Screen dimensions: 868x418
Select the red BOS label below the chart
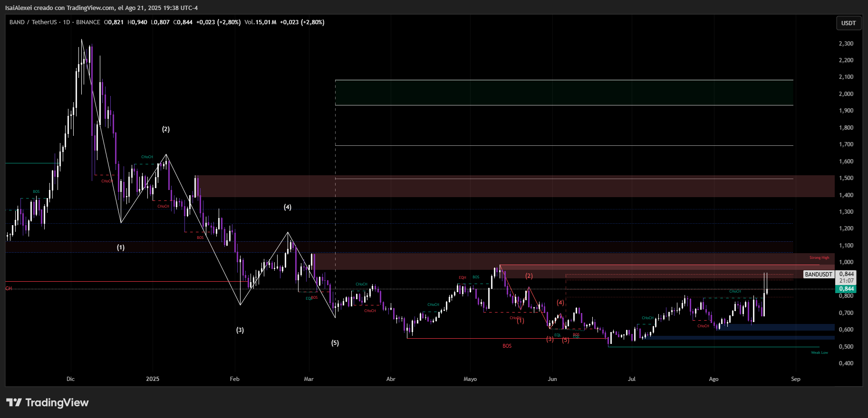pos(507,346)
